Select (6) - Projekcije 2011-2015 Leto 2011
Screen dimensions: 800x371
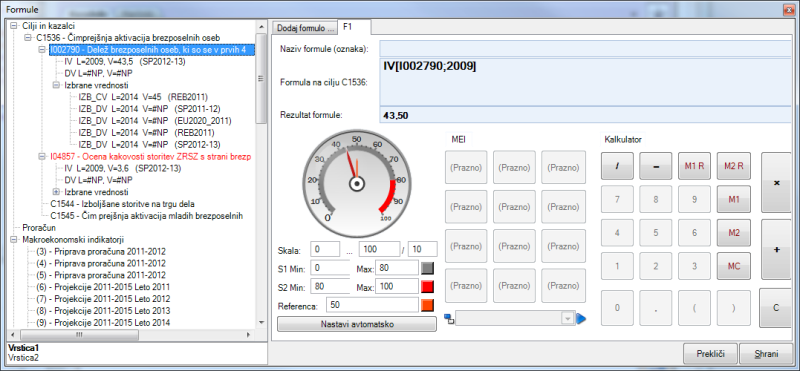pyautogui.click(x=103, y=287)
